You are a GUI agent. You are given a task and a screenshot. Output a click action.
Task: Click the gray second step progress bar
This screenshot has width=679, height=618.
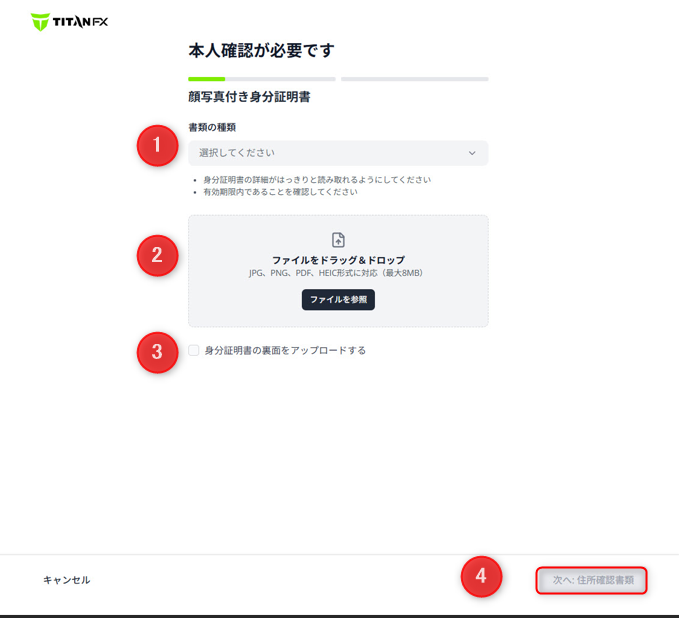click(x=414, y=78)
